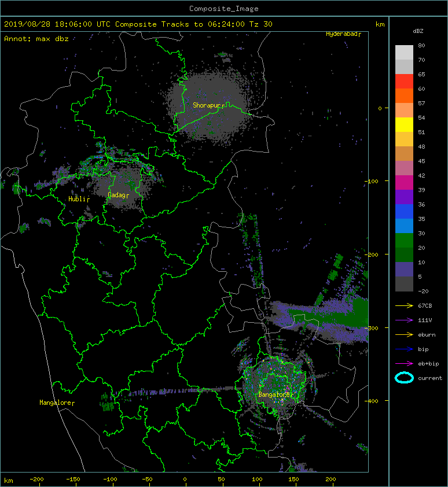Click the 'Annot: max dbz' annotation label
The height and width of the screenshot is (487, 448).
point(36,39)
